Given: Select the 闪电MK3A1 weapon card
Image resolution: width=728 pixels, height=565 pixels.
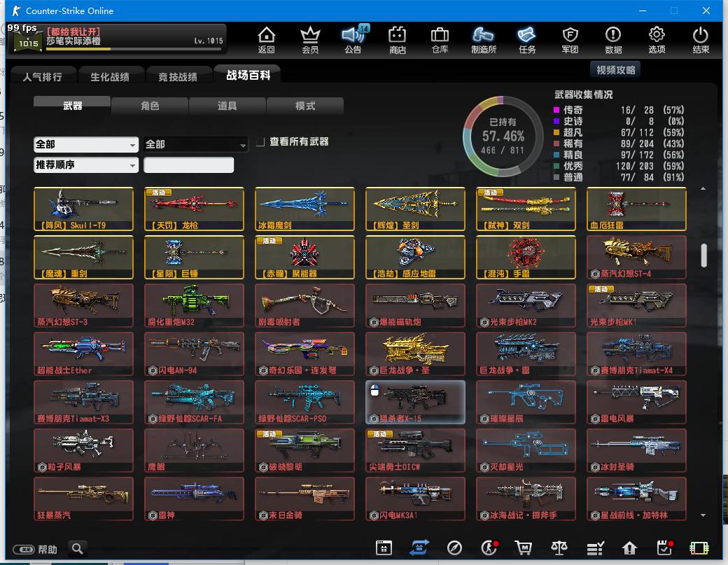Looking at the screenshot, I should pos(415,498).
